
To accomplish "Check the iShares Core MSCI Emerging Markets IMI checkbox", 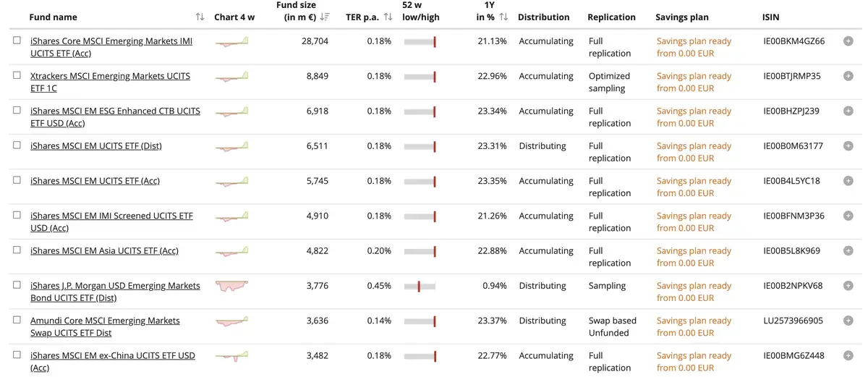I will [x=17, y=41].
